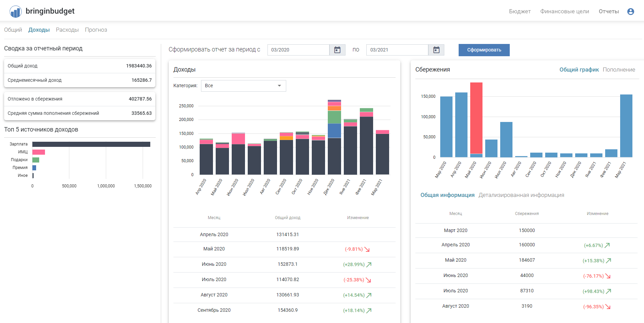Open the Финансовые цели menu item
Image resolution: width=644 pixels, height=323 pixels.
565,12
